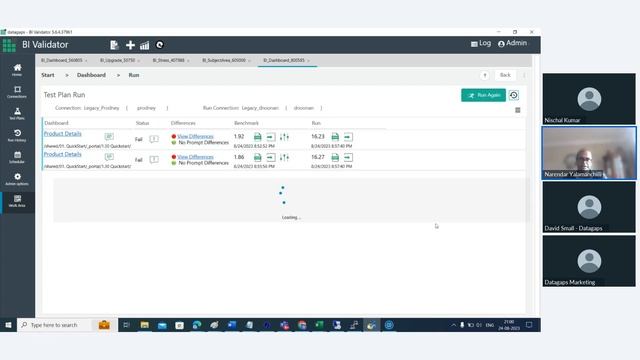Select Work Area in the sidebar
This screenshot has width=640, height=360.
click(17, 201)
